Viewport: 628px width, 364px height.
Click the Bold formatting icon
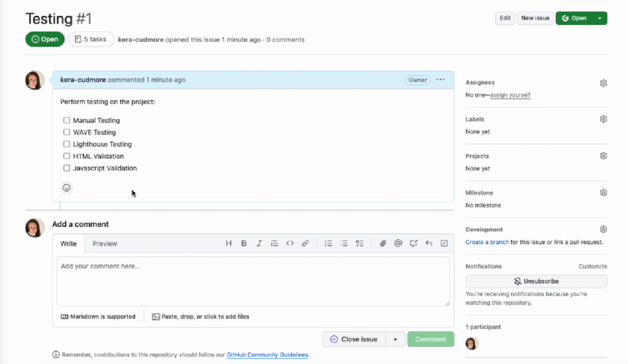tap(244, 243)
